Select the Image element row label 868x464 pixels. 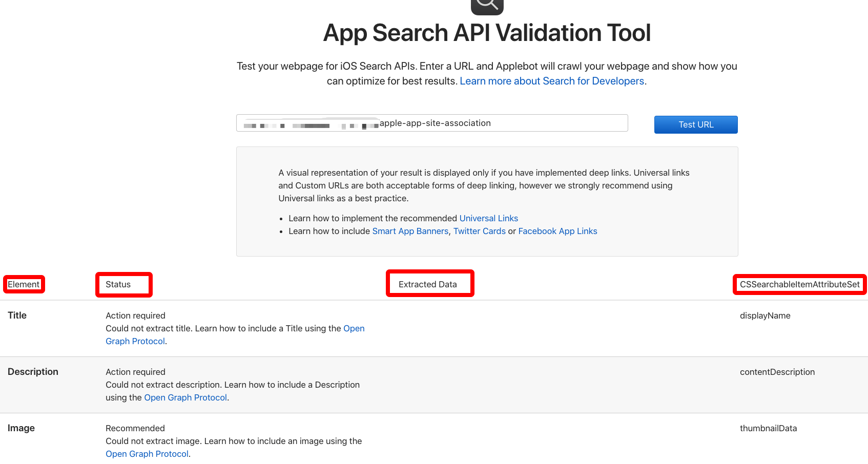(x=21, y=428)
